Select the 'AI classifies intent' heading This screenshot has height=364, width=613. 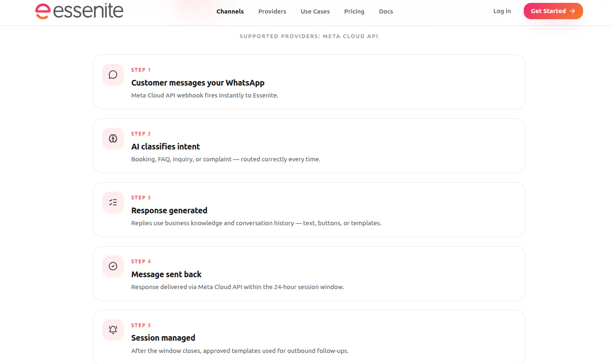165,147
